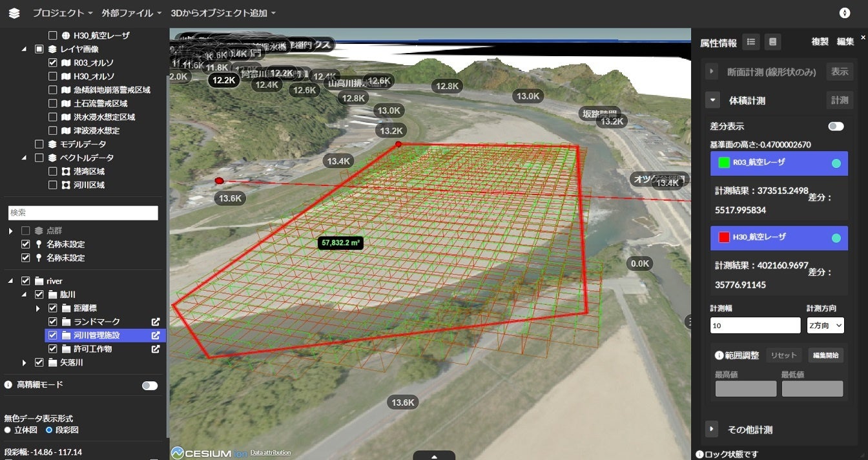Image resolution: width=868 pixels, height=460 pixels.
Task: Click the 13.0K marker near mountains
Action: [528, 96]
